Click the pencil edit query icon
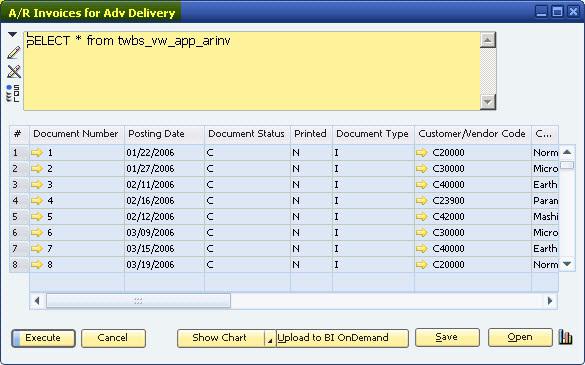 [14, 53]
